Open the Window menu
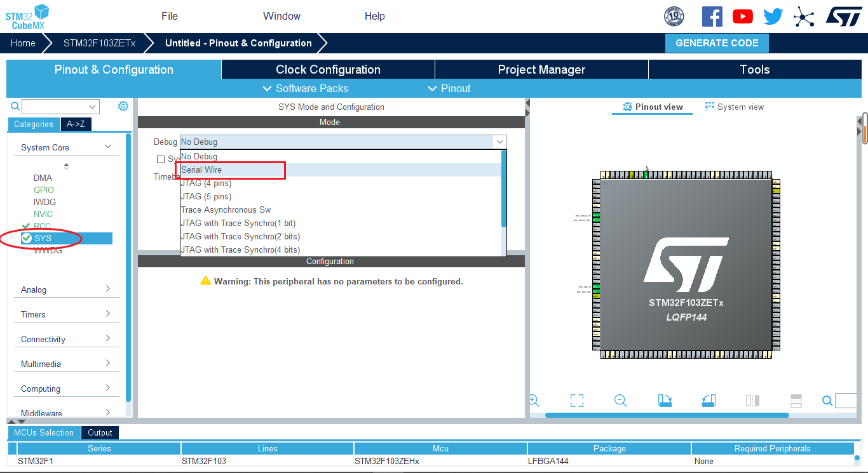This screenshot has width=868, height=473. pos(282,16)
